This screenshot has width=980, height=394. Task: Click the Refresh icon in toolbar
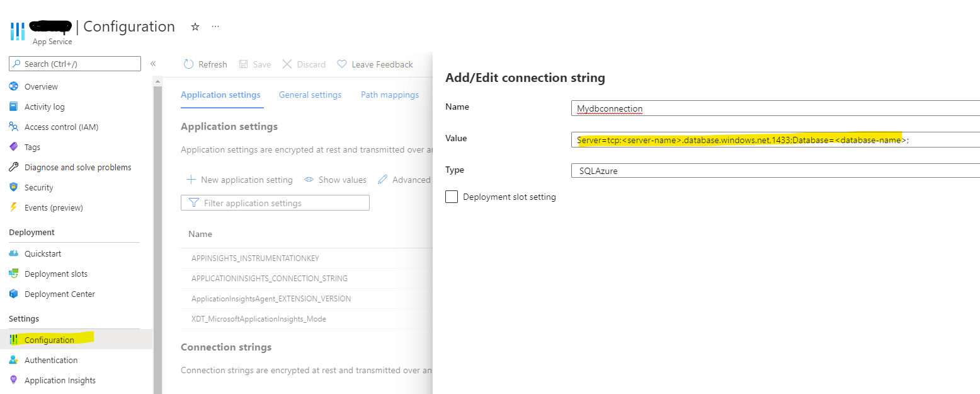pyautogui.click(x=188, y=64)
